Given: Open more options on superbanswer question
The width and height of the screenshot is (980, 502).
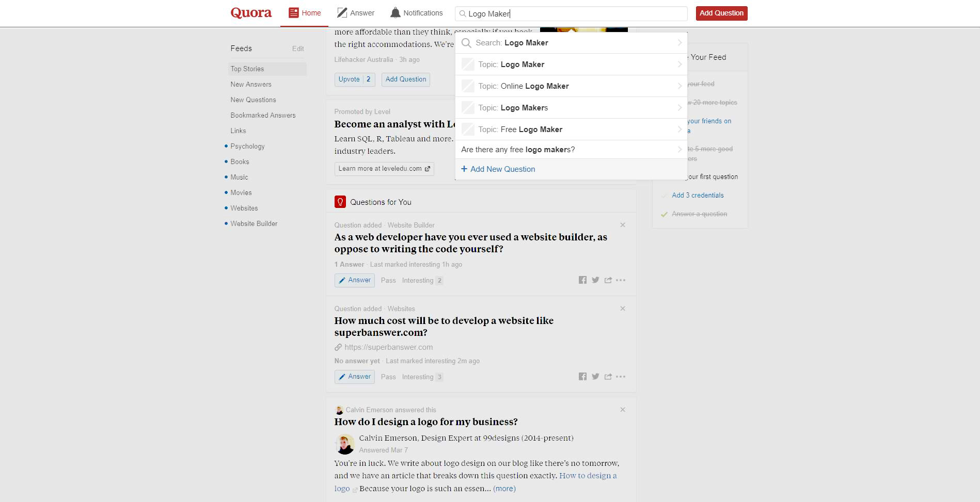Looking at the screenshot, I should (x=621, y=377).
